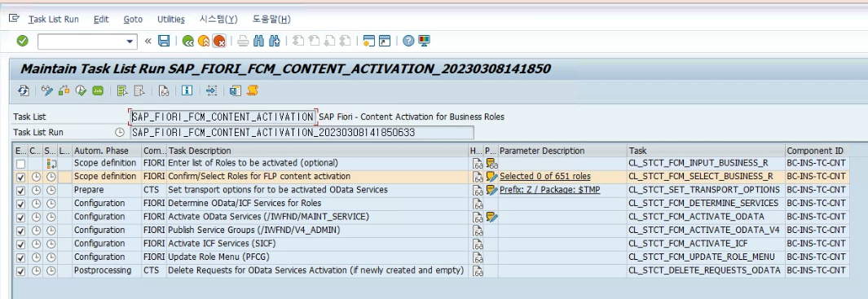
Task: Untick checkbox for 'Confirm/Select Roles for FLP'
Action: (20, 177)
